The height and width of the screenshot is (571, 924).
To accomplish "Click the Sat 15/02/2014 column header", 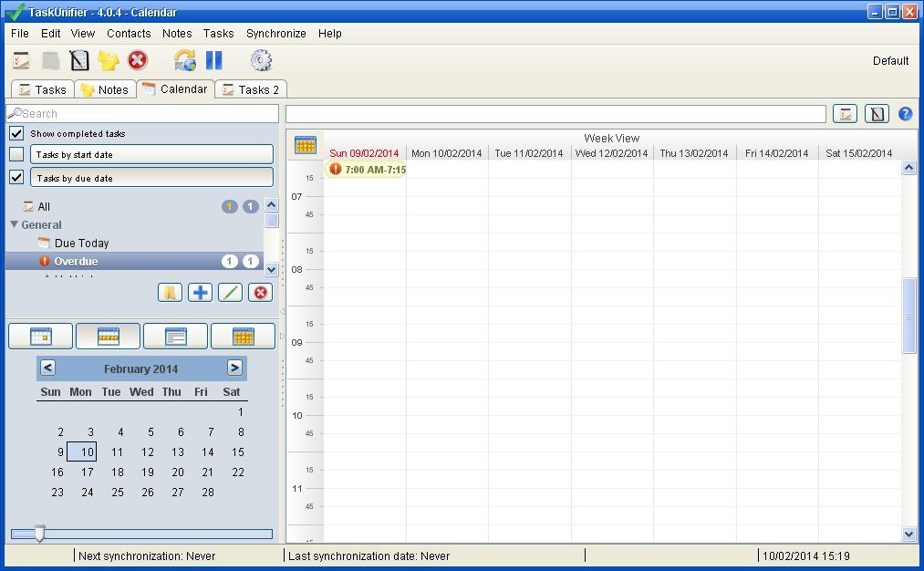I will pyautogui.click(x=858, y=153).
